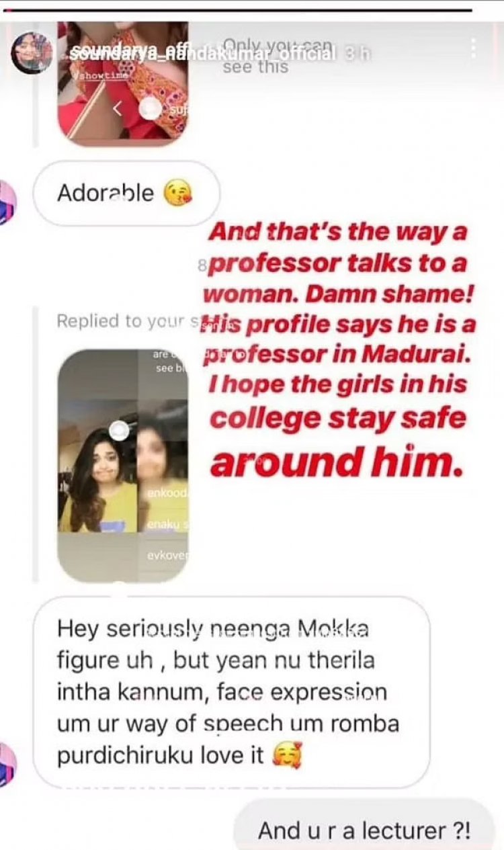This screenshot has width=504, height=850.
Task: Open the three-dot story options menu
Action: tap(474, 47)
